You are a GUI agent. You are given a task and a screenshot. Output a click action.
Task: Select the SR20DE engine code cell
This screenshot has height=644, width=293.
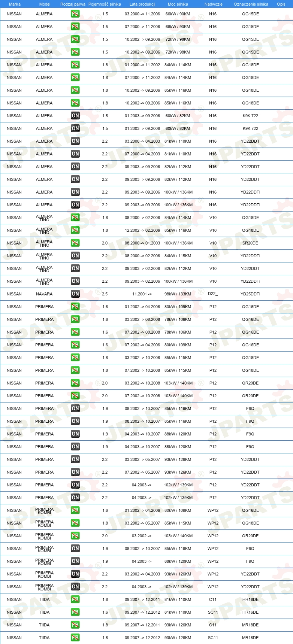click(x=250, y=243)
